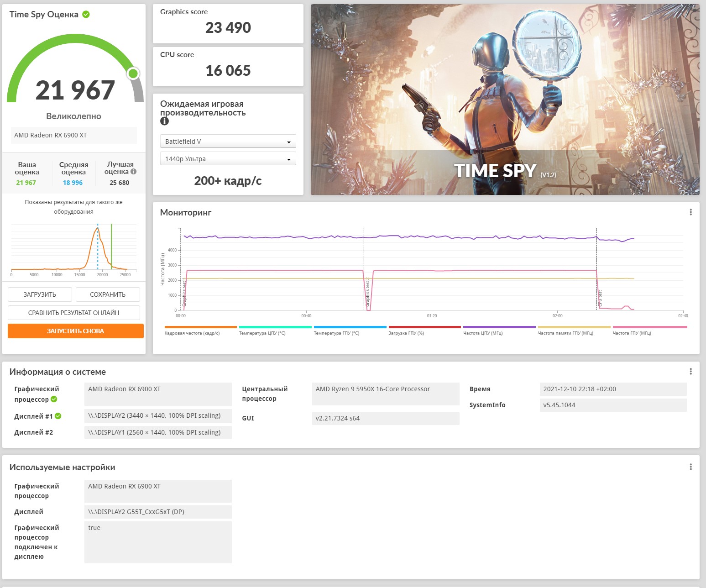
Task: Click the true value in Используемые настройки
Action: [x=158, y=542]
